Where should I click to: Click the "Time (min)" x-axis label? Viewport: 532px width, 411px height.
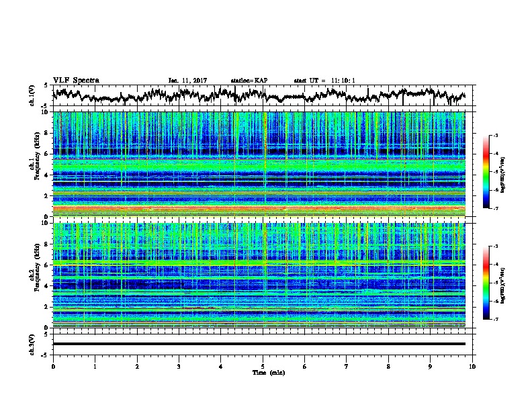coord(269,373)
